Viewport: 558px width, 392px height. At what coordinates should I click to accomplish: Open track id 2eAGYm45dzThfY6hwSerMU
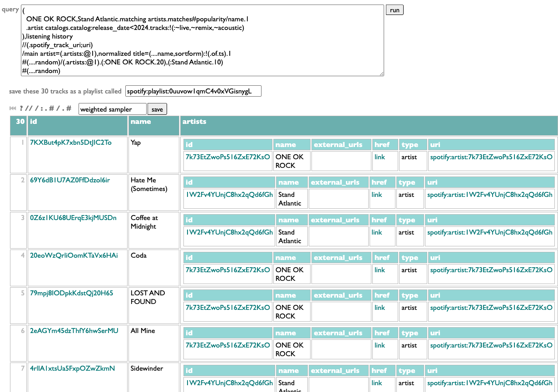(74, 331)
